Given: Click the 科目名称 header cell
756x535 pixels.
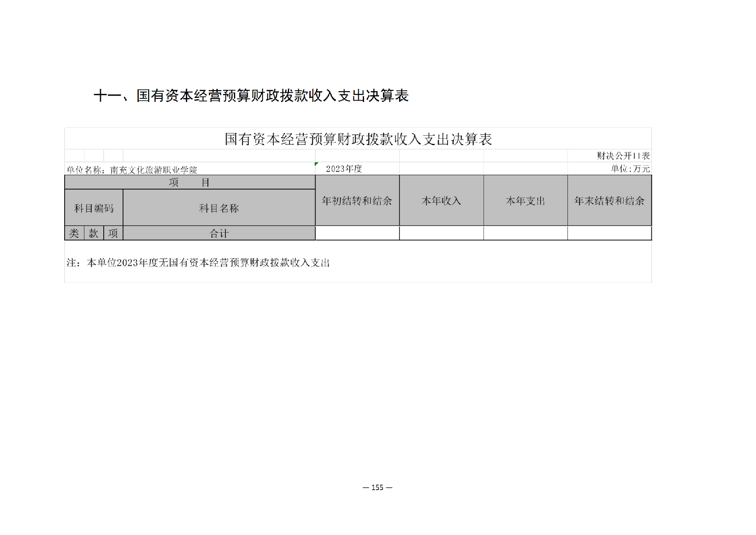Looking at the screenshot, I should click(219, 208).
